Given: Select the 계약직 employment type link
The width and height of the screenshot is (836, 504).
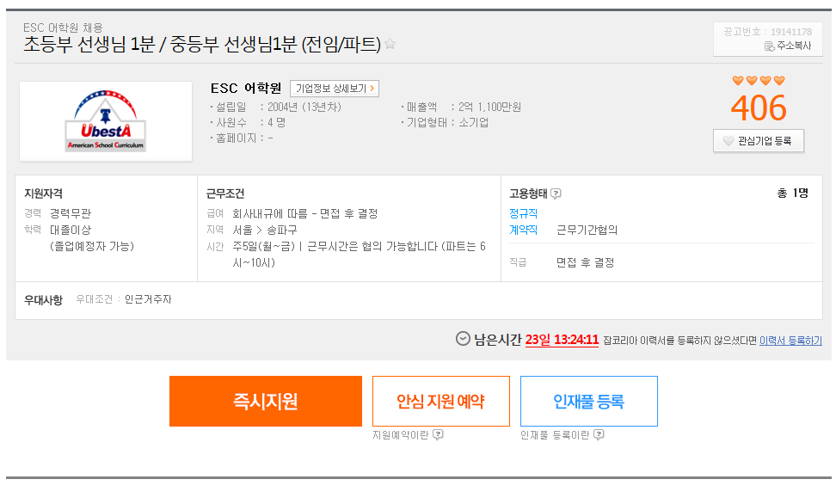Looking at the screenshot, I should pos(523,230).
